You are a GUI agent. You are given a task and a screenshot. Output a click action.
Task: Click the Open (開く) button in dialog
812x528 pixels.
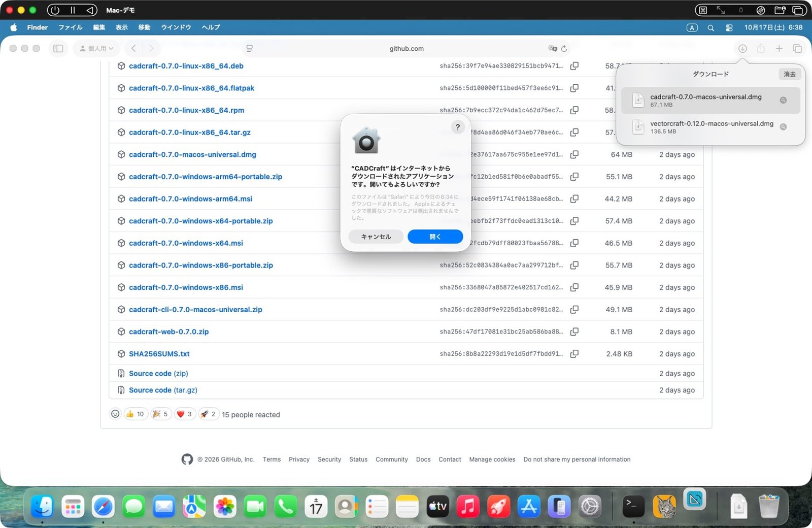(435, 237)
